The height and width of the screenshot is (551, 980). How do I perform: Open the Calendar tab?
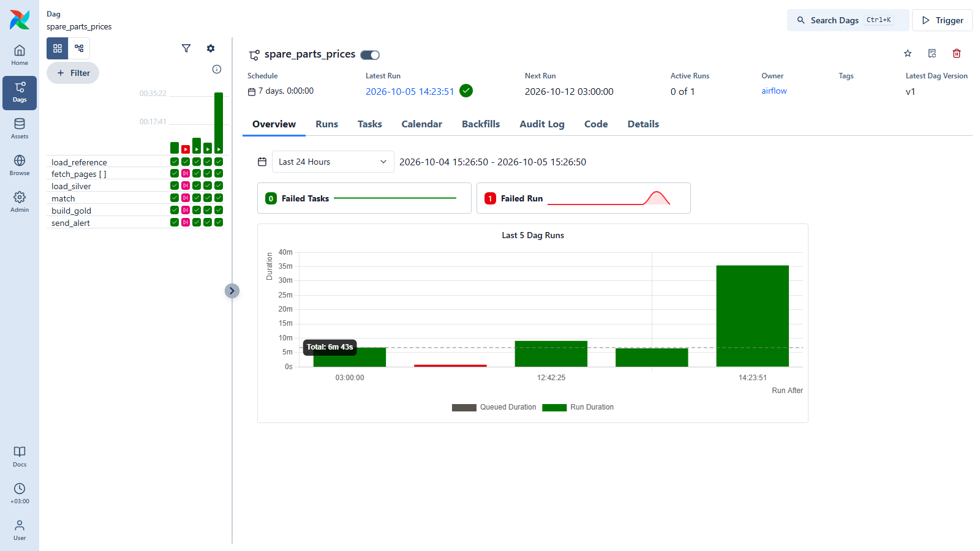(422, 124)
